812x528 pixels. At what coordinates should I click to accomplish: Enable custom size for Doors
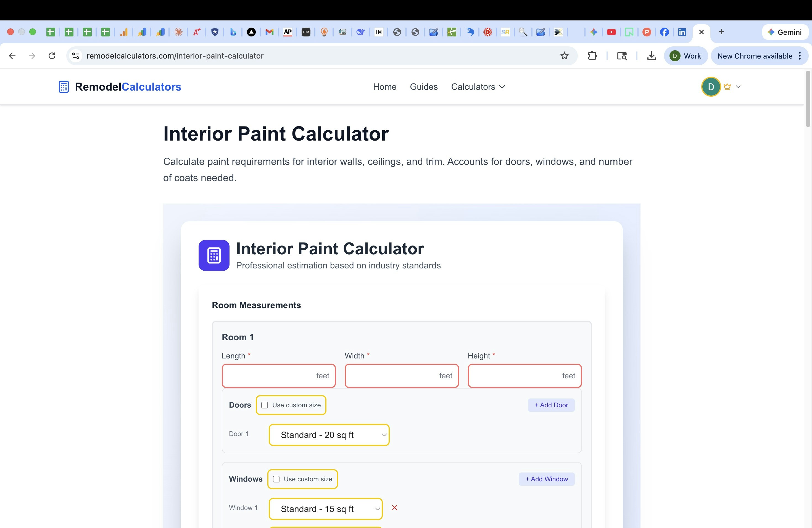(x=264, y=405)
